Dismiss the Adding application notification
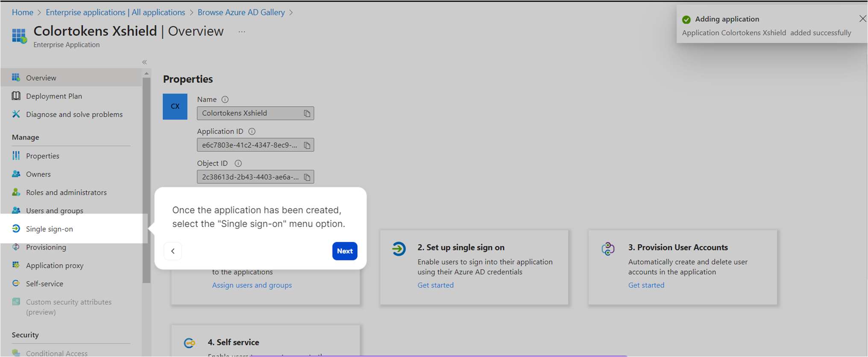The width and height of the screenshot is (868, 357). (862, 19)
